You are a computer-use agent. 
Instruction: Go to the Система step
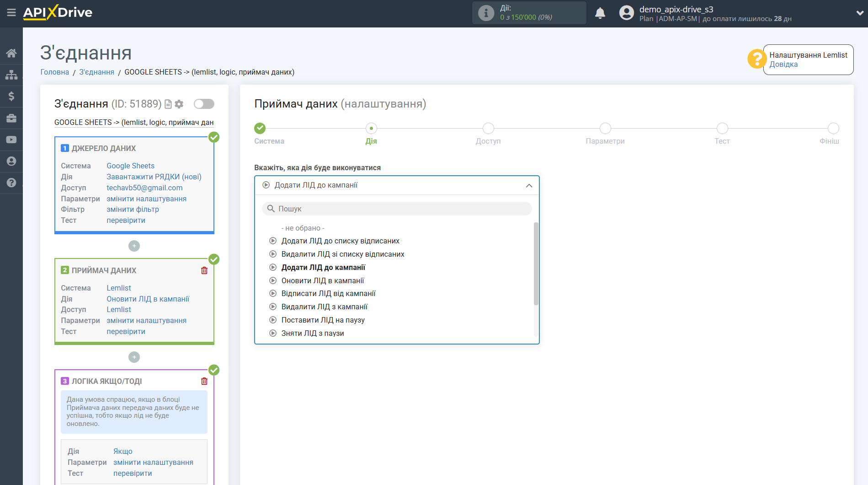click(260, 128)
